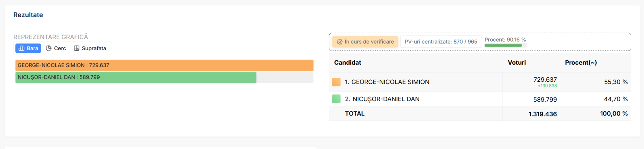Image resolution: width=644 pixels, height=149 pixels.
Task: Click the +139.838 vote difference value
Action: (x=547, y=86)
